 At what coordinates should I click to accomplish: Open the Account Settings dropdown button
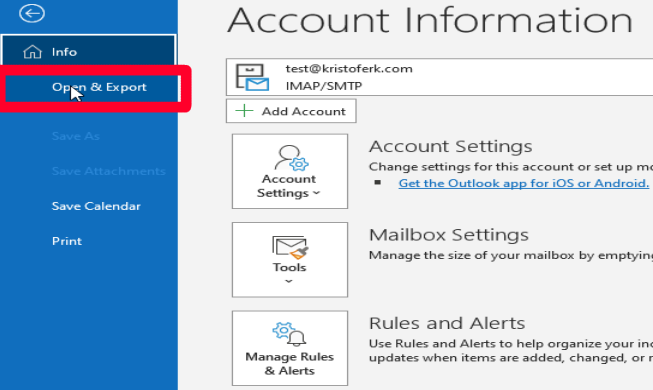(x=290, y=171)
